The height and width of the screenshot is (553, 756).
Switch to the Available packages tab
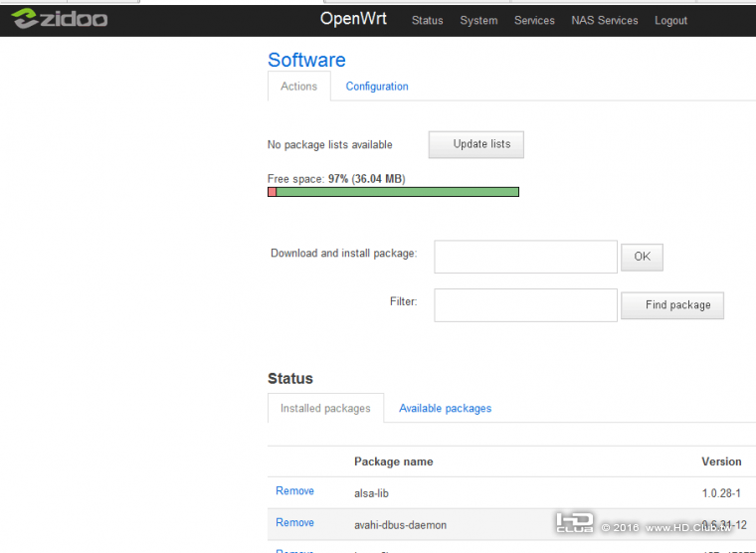445,408
